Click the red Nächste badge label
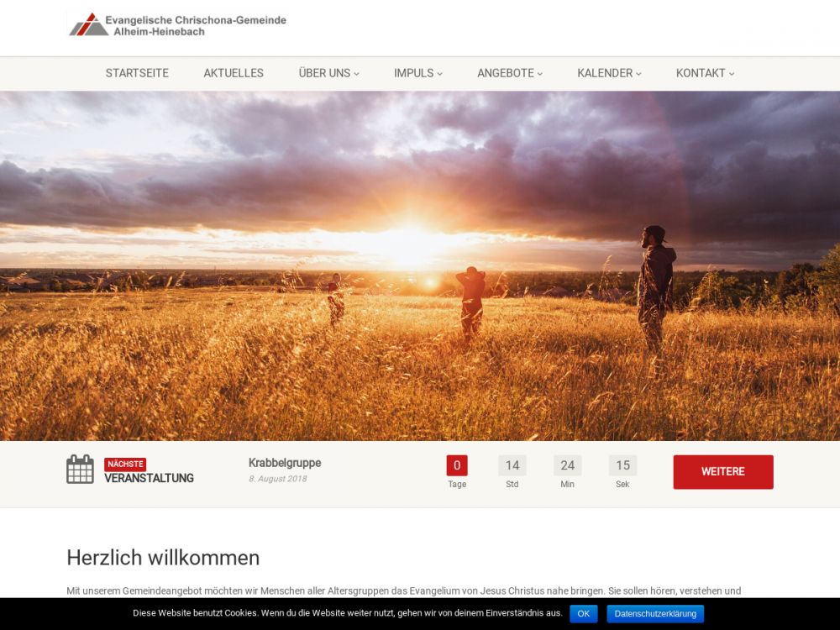The height and width of the screenshot is (630, 840). (x=125, y=464)
